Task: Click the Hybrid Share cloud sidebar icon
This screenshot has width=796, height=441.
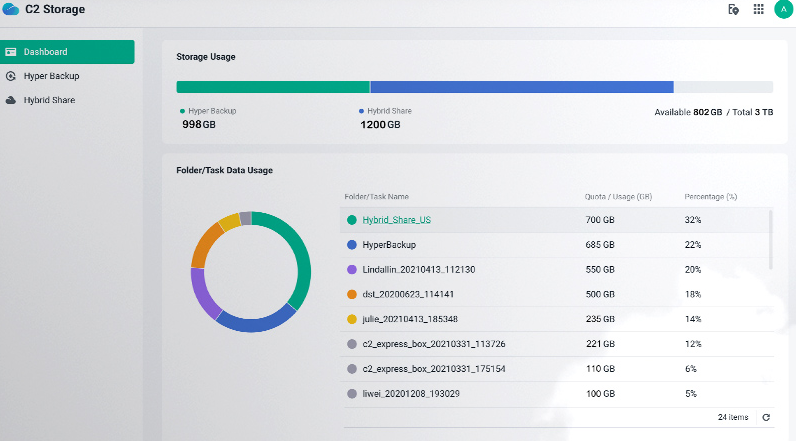Action: (x=11, y=100)
